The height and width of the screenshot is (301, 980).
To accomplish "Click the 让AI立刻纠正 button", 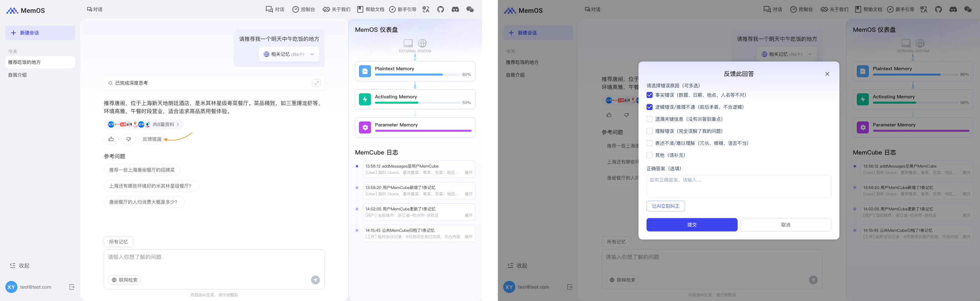I will (x=665, y=206).
